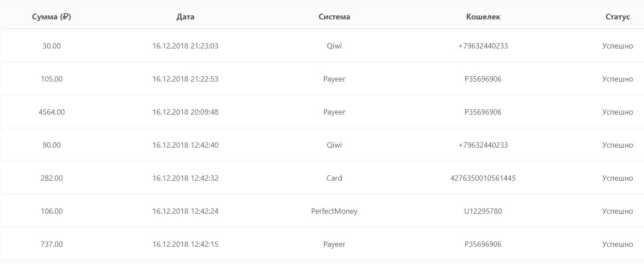
Task: Click the date 16.12.2018 20:09:48
Action: tap(185, 112)
